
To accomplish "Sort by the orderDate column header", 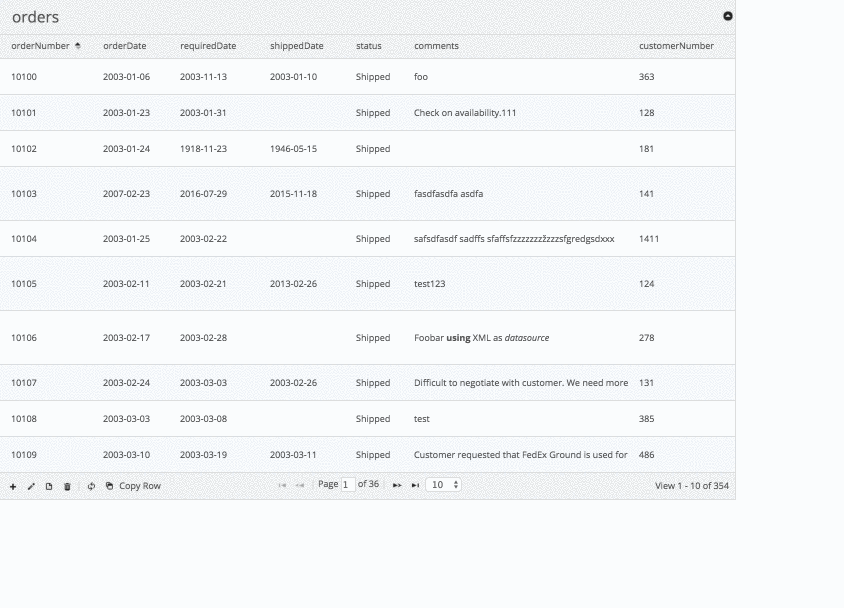I will [x=125, y=46].
